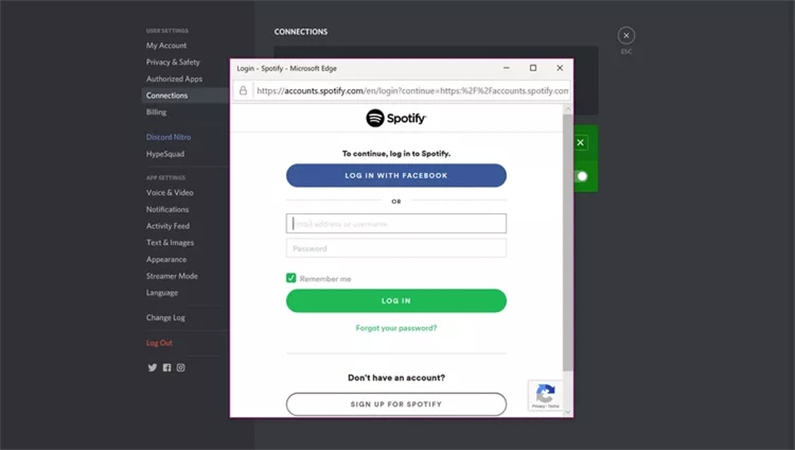Open Change Log
Screen dimensions: 795x450
pyautogui.click(x=165, y=318)
